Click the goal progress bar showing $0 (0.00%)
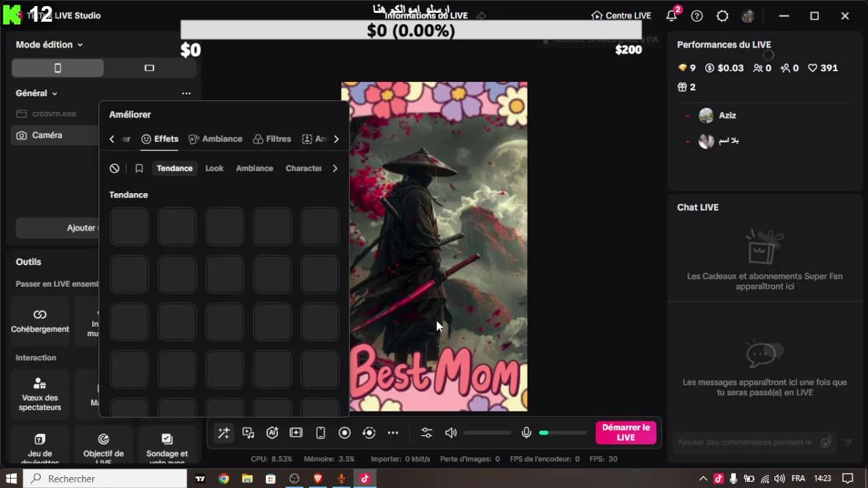Screen dimensions: 868x488 point(411,30)
